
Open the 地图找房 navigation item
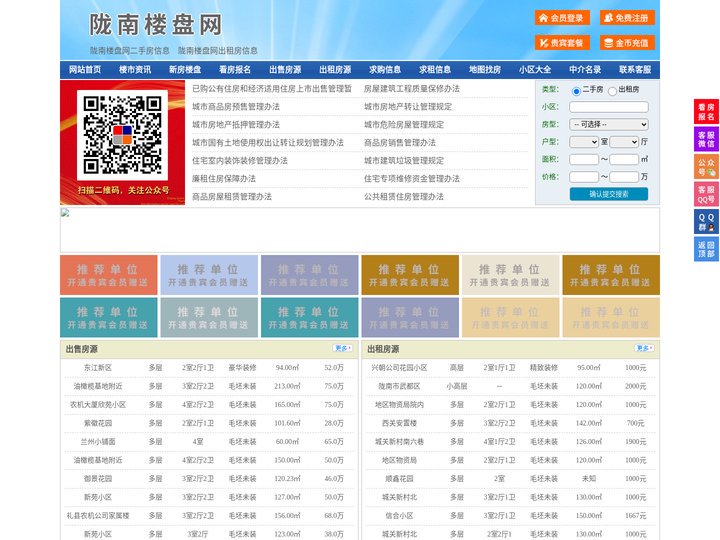(x=485, y=70)
